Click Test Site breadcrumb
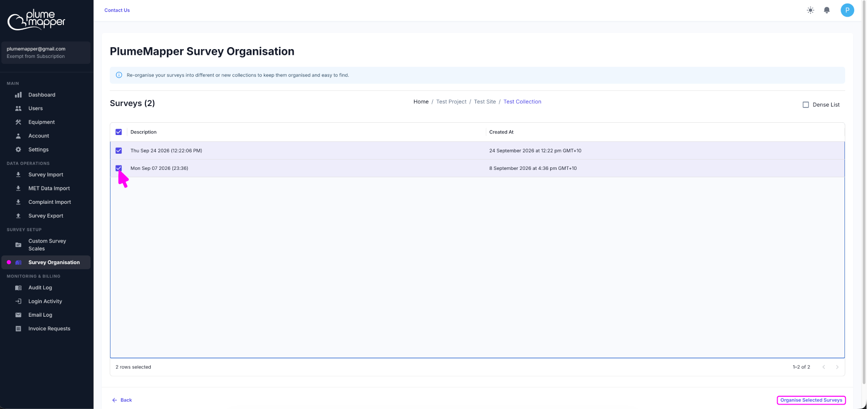The width and height of the screenshot is (868, 409). tap(485, 102)
